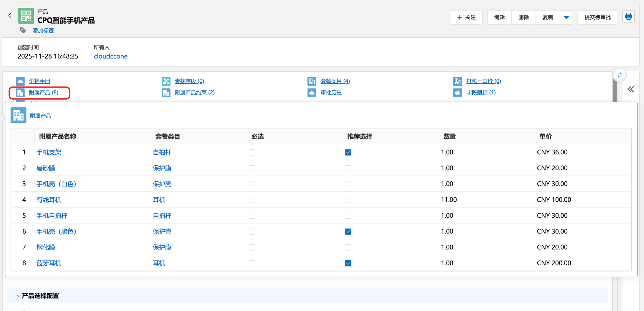
Task: Click the 提交待审批 button
Action: point(597,17)
